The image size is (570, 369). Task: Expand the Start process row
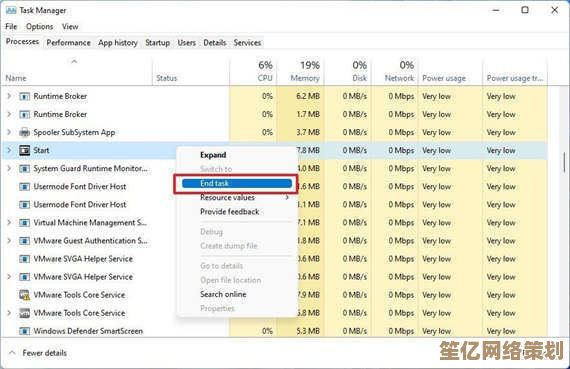click(x=9, y=150)
